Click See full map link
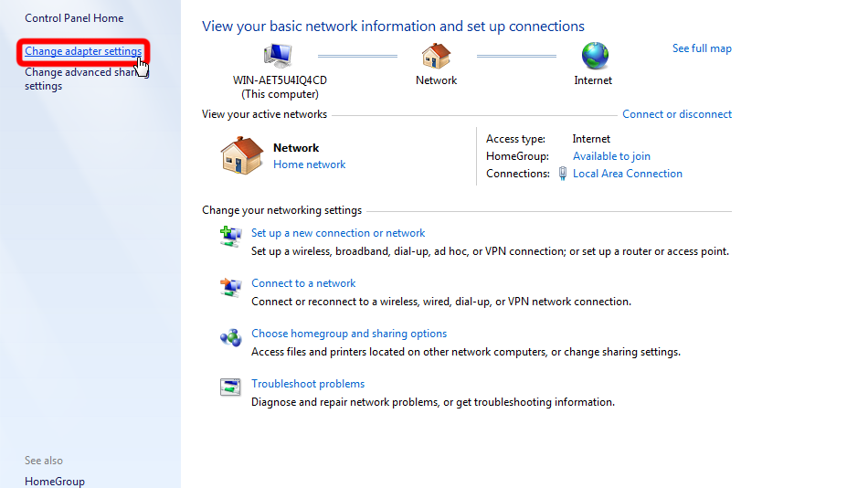The image size is (868, 488). pos(702,48)
